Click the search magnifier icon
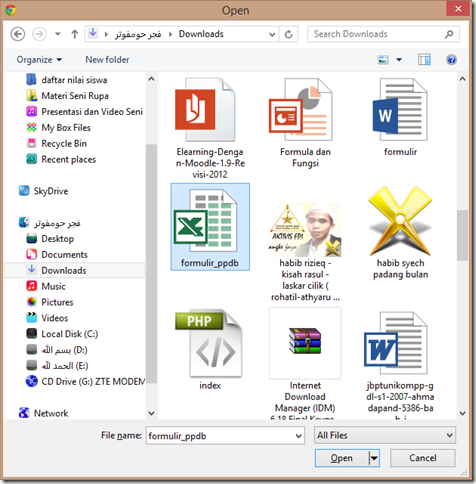This screenshot has width=476, height=484. (449, 34)
